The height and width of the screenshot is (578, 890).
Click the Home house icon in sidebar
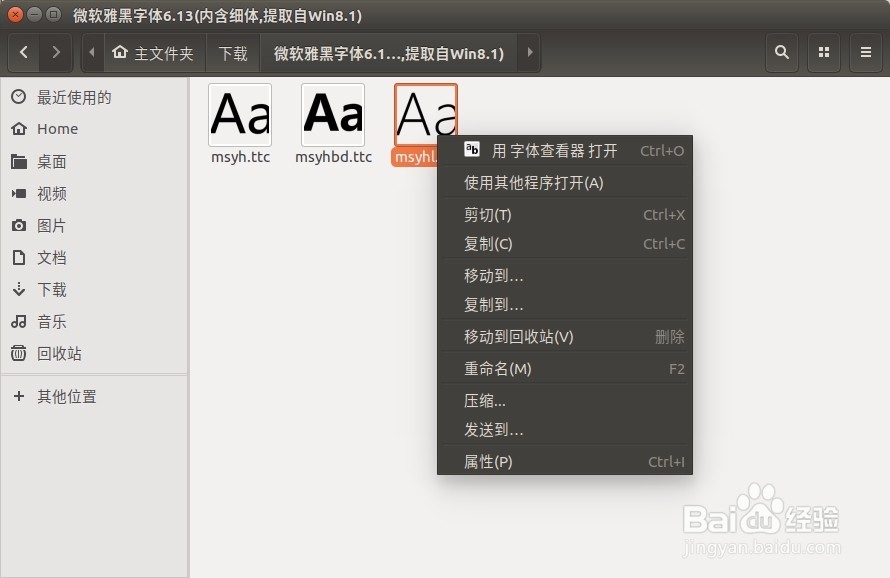pyautogui.click(x=19, y=129)
